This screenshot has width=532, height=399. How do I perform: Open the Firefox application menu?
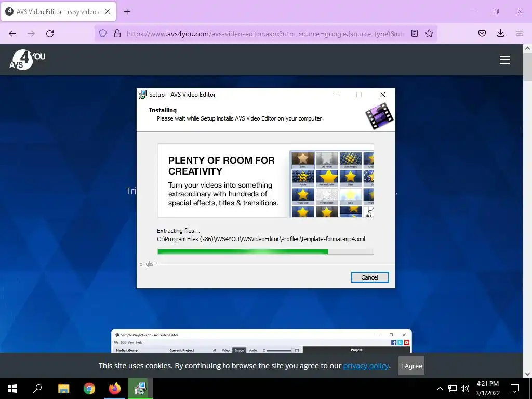point(520,33)
